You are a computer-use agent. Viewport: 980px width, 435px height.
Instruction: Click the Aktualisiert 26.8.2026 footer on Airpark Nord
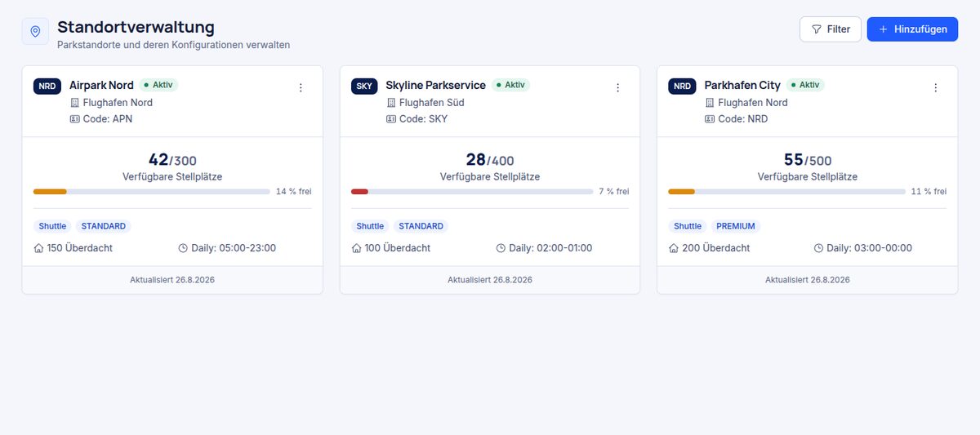point(172,280)
